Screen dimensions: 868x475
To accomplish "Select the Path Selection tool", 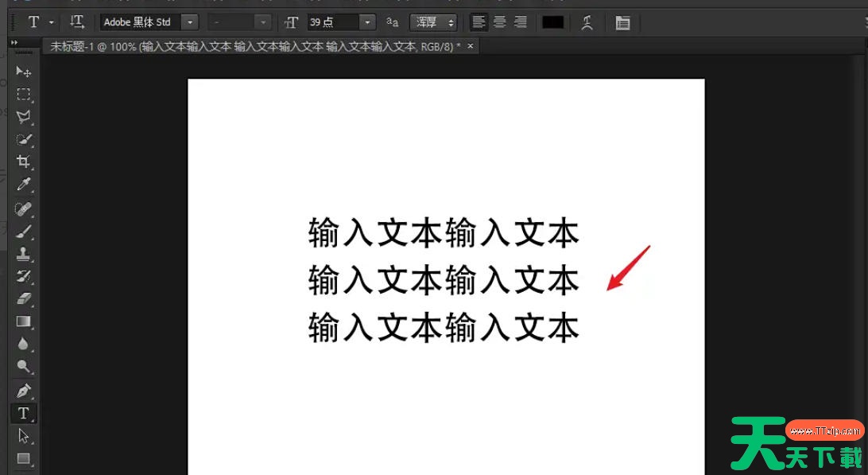I will pos(23,436).
